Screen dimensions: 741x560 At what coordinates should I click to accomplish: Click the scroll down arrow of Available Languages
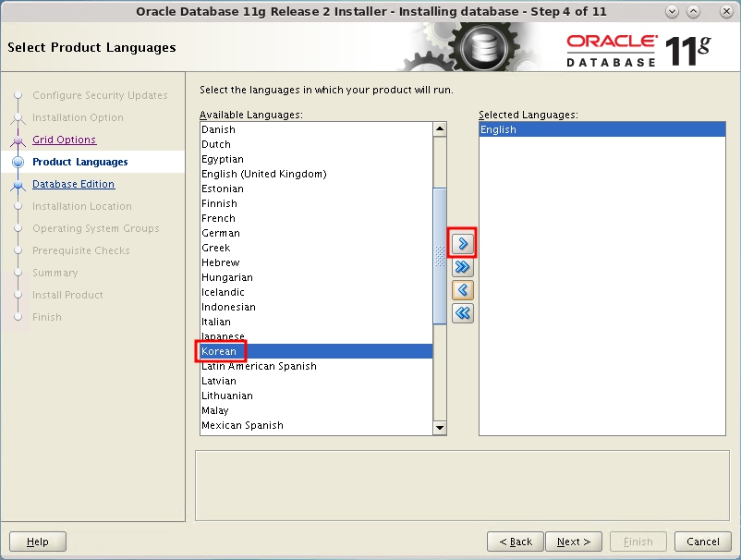(x=440, y=428)
